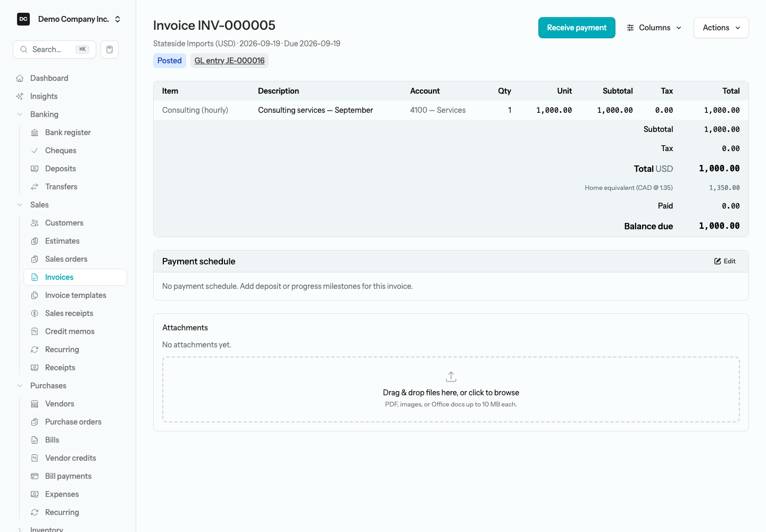Viewport: 766px width, 532px height.
Task: Open the Insights sparkle icon
Action: [20, 96]
